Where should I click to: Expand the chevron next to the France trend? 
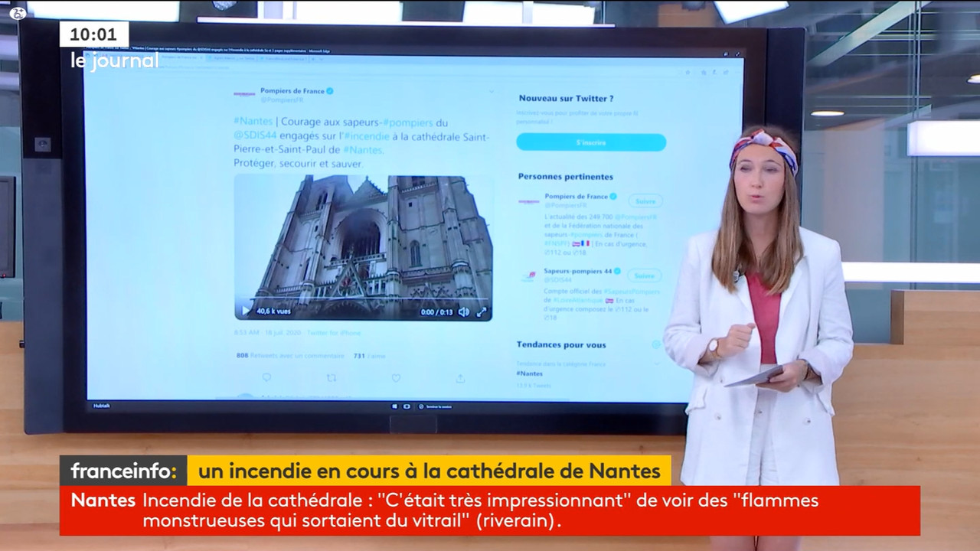click(x=656, y=364)
